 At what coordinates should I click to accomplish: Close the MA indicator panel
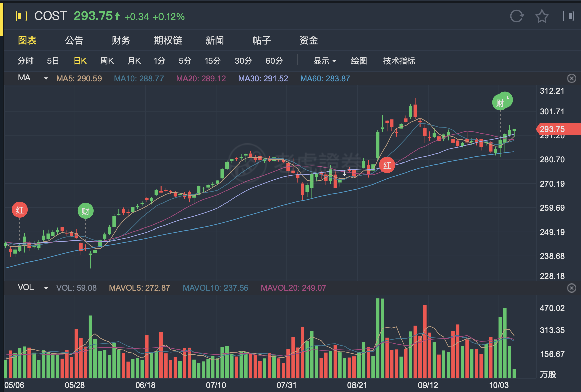tap(572, 78)
